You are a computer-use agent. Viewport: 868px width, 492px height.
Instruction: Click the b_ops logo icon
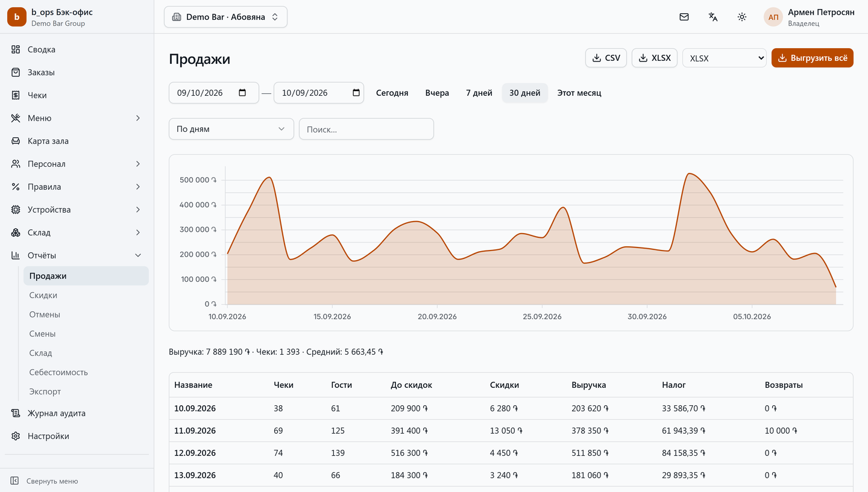click(x=17, y=17)
